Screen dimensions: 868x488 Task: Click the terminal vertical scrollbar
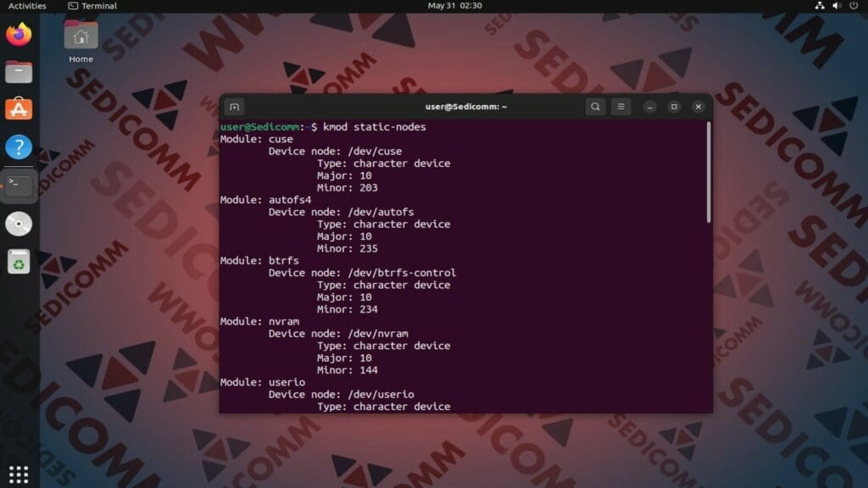coord(709,173)
